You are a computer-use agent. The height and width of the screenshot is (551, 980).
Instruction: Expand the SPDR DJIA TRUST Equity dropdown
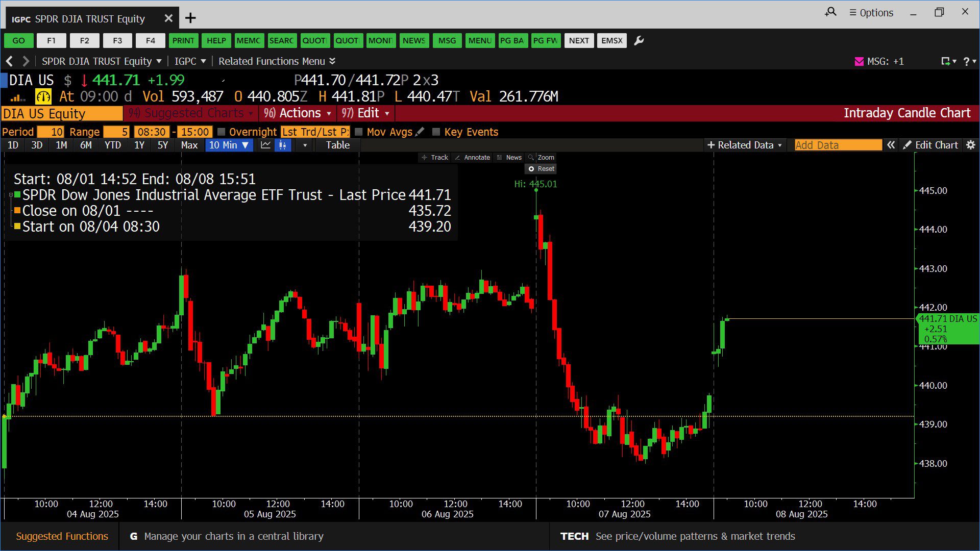(102, 61)
